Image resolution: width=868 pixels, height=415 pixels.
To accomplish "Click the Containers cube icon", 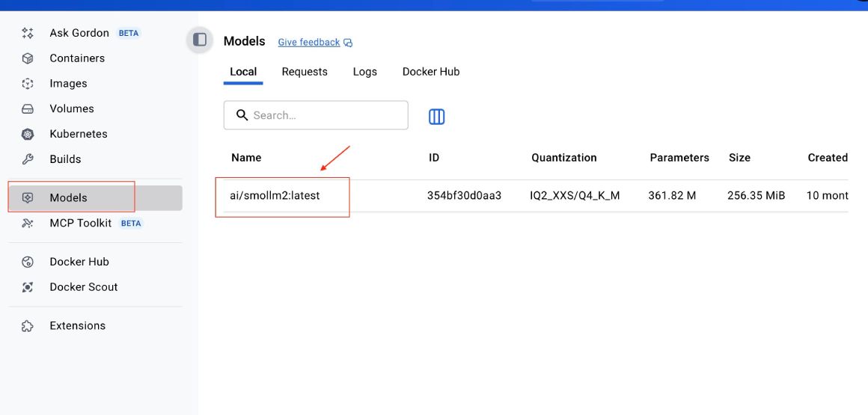I will (28, 58).
